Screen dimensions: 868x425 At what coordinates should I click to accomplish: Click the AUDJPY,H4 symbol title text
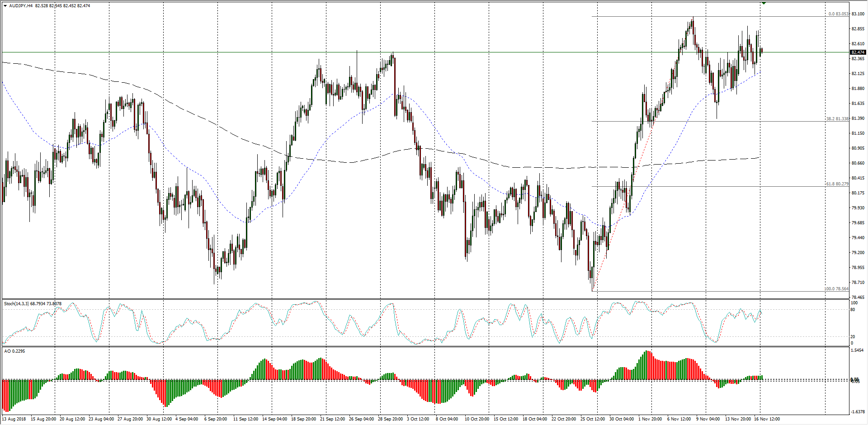click(20, 6)
